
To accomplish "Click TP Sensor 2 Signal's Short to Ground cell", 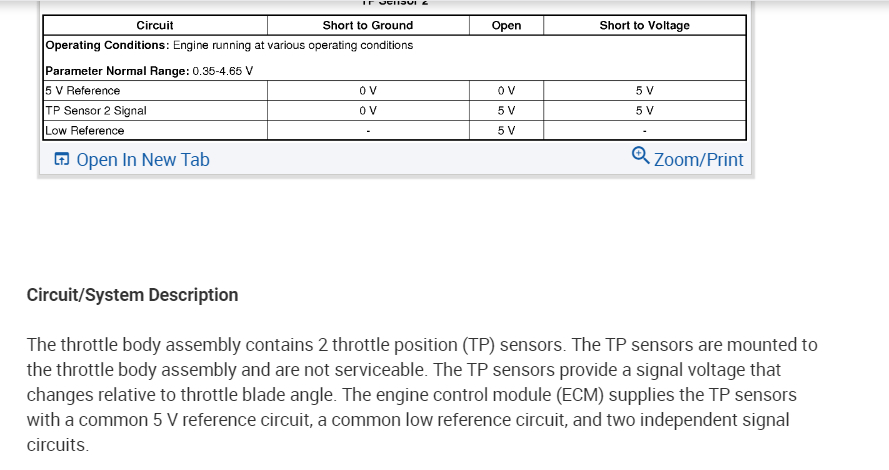I will pyautogui.click(x=367, y=111).
